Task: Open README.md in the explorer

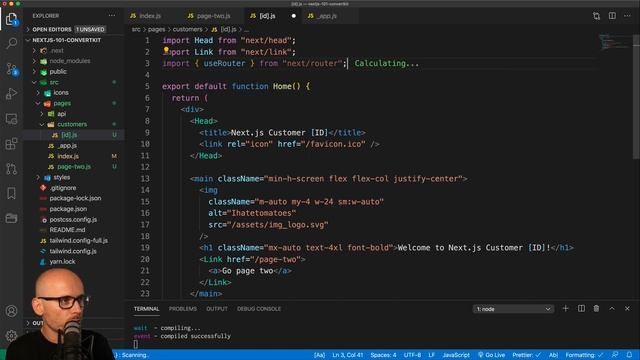Action: [67, 230]
